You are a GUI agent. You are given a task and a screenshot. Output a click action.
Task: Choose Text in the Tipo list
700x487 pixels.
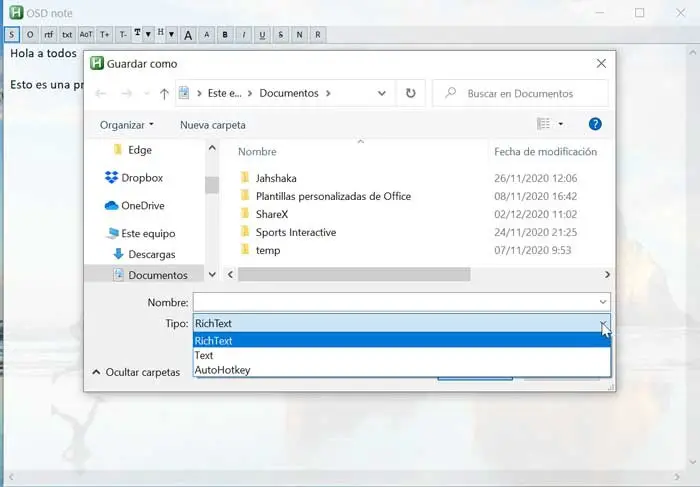pyautogui.click(x=401, y=355)
